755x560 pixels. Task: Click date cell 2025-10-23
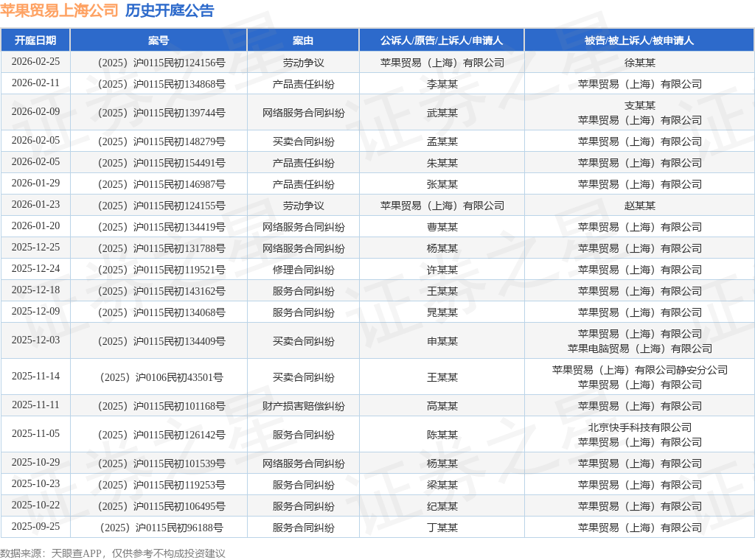(35, 483)
